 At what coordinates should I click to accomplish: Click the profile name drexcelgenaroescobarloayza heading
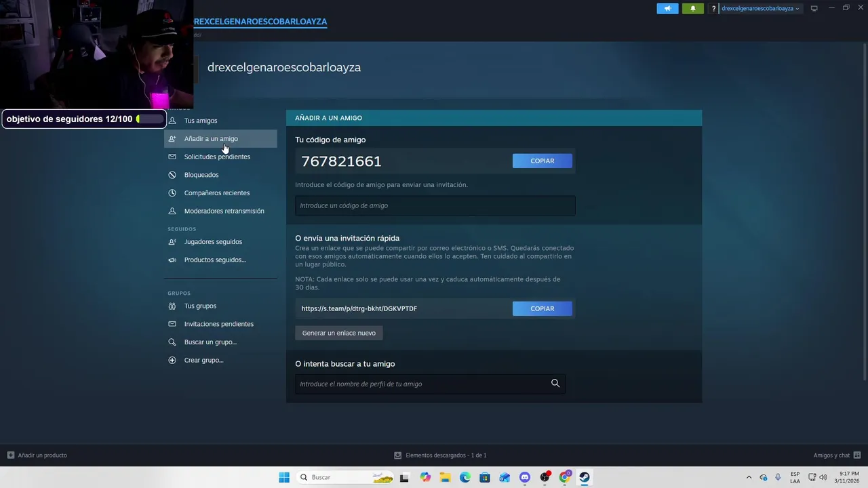(x=284, y=67)
